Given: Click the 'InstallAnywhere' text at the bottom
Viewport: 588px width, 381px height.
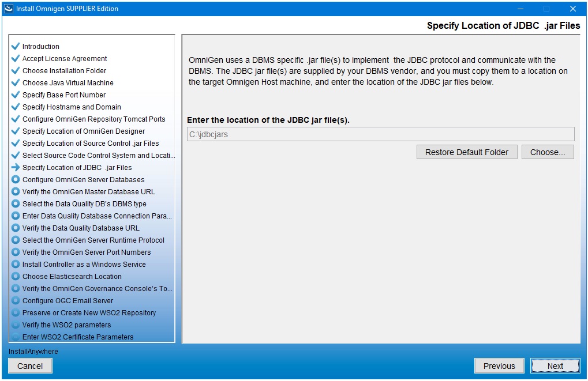Looking at the screenshot, I should tap(33, 352).
